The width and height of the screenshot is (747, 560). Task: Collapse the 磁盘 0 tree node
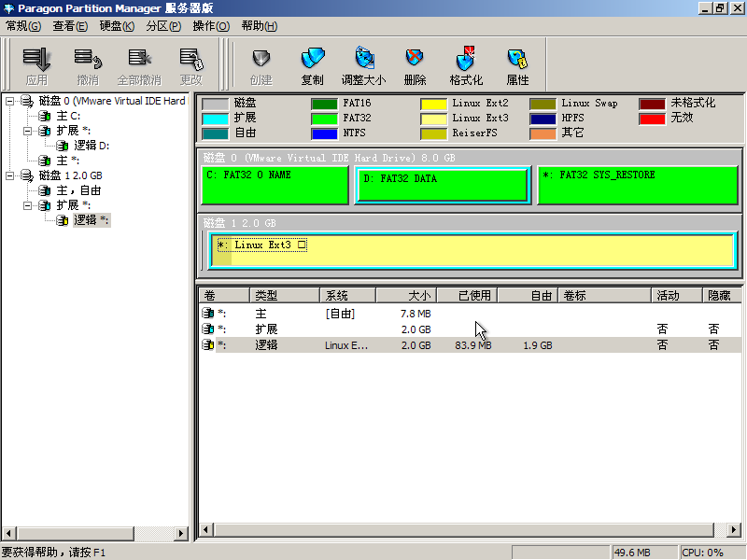pos(9,101)
